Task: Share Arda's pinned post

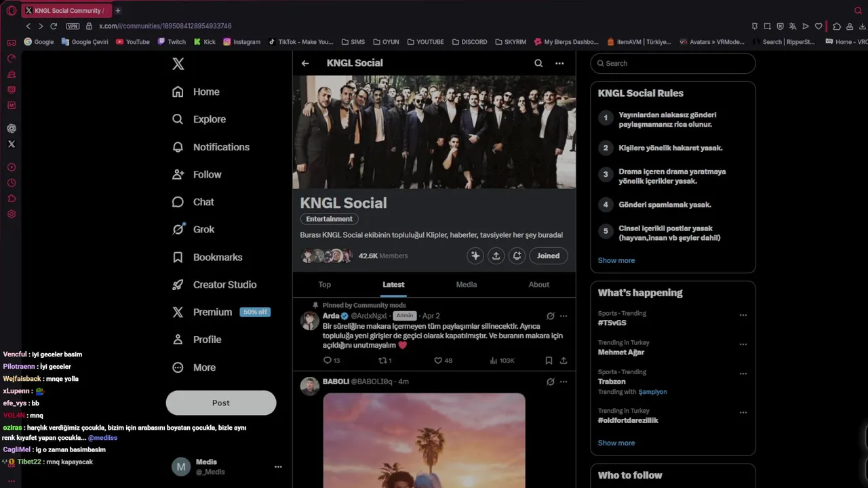Action: pos(564,361)
